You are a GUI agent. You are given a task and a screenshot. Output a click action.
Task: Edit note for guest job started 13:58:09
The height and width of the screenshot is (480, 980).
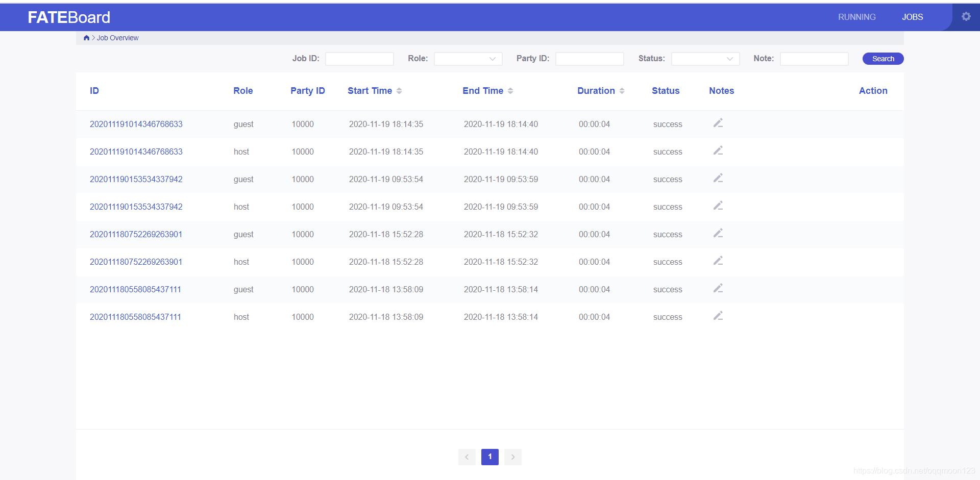point(718,288)
